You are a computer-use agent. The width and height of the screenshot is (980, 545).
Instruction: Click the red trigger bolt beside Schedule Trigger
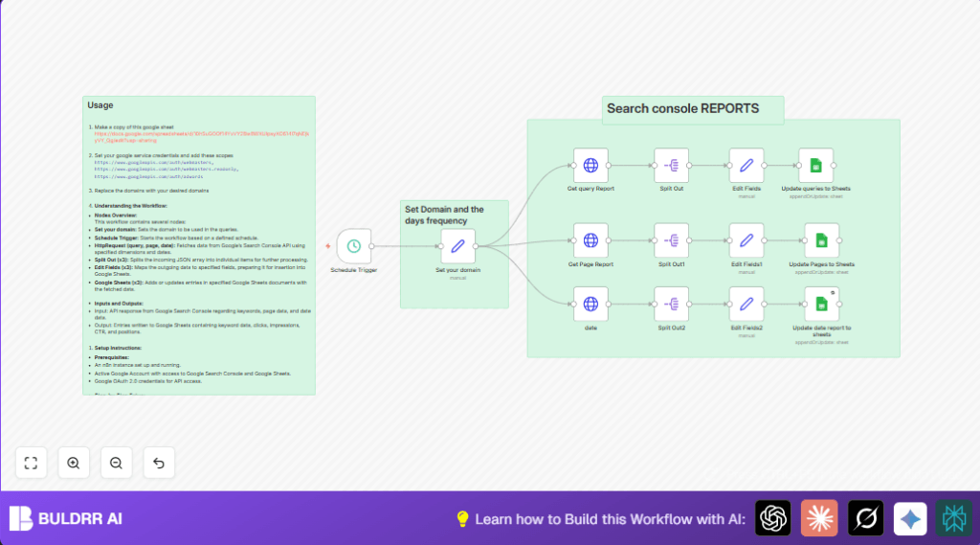tap(327, 246)
